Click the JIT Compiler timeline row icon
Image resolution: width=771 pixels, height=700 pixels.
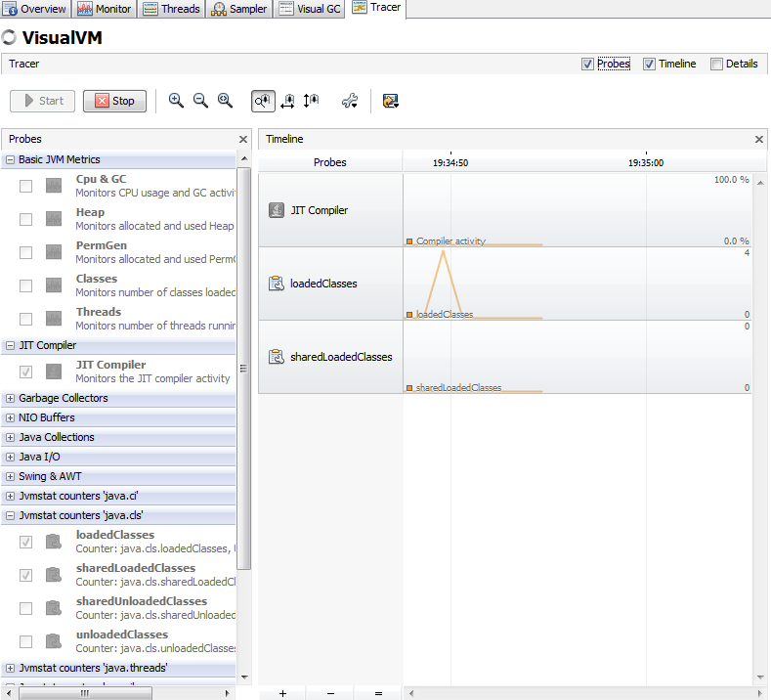pos(277,210)
